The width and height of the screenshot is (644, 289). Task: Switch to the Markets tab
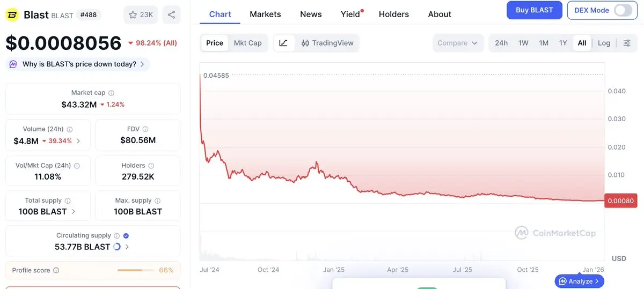click(x=265, y=14)
